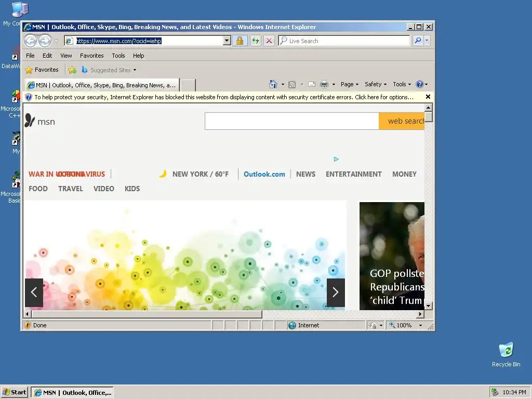
Task: Expand the address bar history dropdown
Action: pos(227,41)
